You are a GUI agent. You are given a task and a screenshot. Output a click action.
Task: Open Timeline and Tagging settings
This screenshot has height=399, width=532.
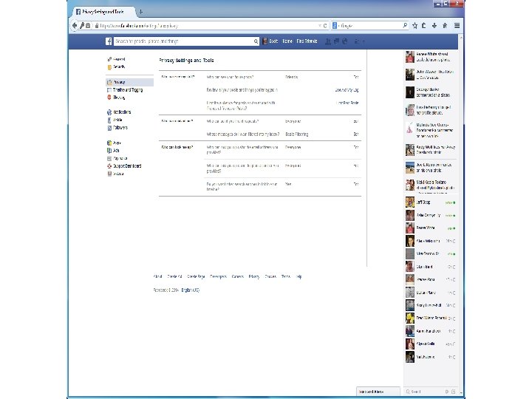pos(125,90)
